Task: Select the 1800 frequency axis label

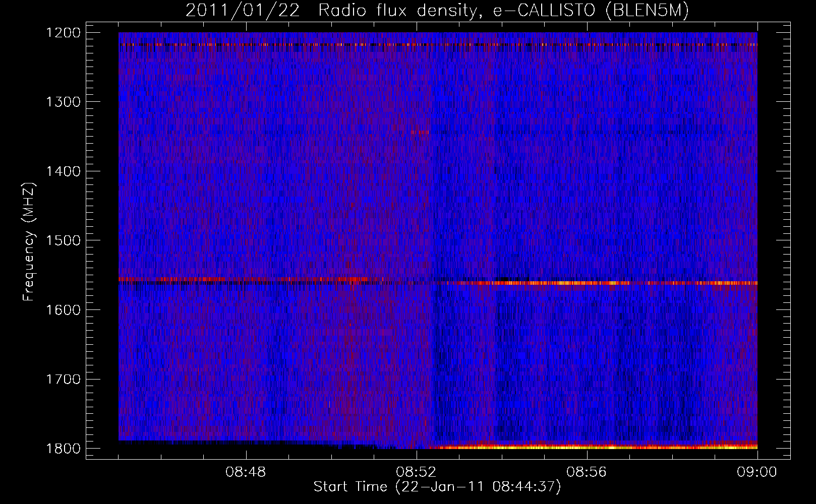Action: (x=63, y=449)
